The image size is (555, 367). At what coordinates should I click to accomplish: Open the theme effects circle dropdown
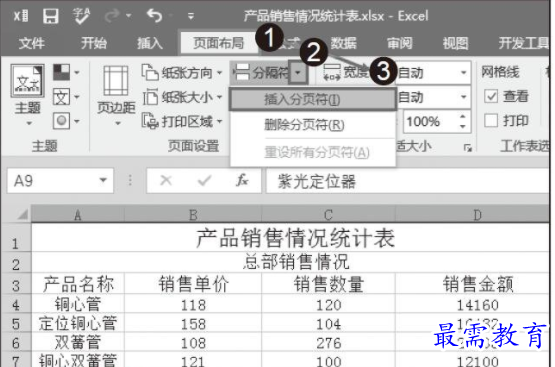[66, 121]
